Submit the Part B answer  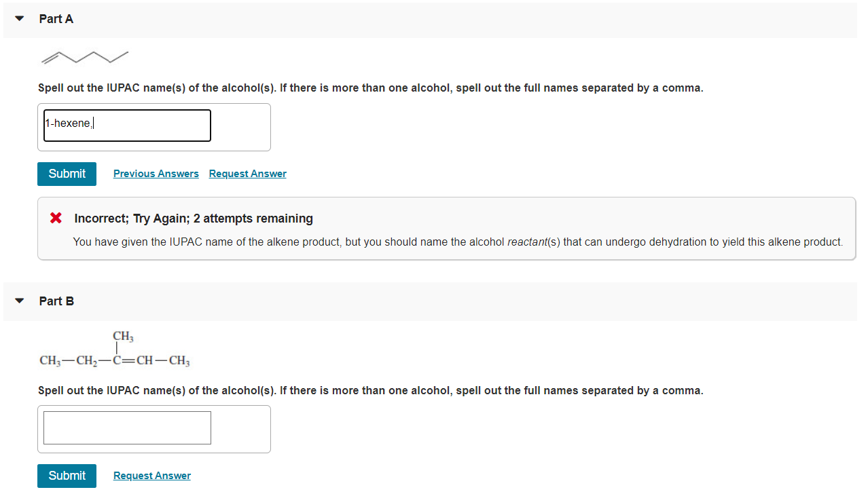[67, 476]
